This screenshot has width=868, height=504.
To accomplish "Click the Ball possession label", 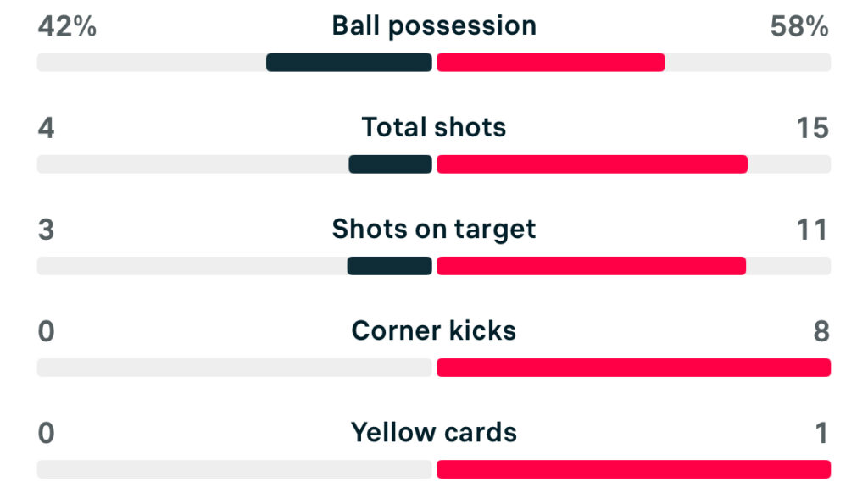I will click(434, 26).
